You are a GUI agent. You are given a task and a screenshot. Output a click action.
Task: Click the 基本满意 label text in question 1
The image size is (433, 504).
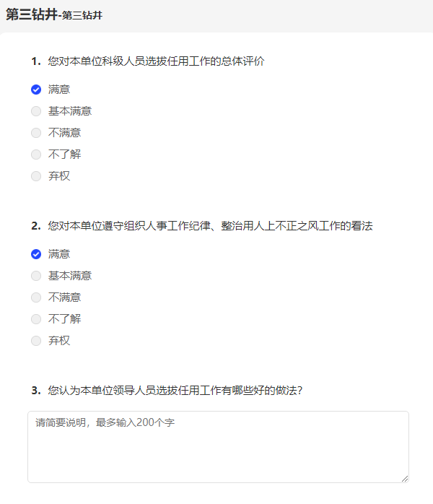click(x=70, y=111)
